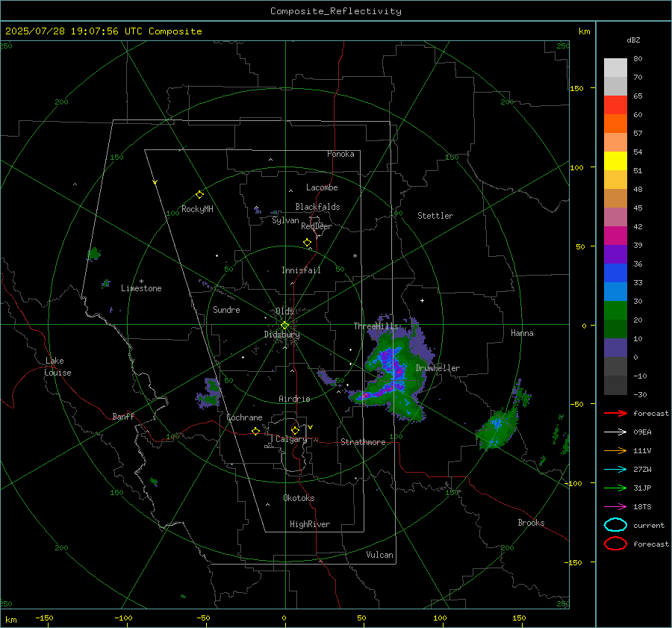The image size is (672, 628).
Task: Click the cyan 27ZW arrow in legend
Action: click(615, 469)
